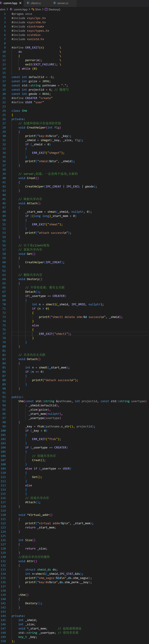Click the 'std::string _usertype;' member declaration

click(37, 632)
